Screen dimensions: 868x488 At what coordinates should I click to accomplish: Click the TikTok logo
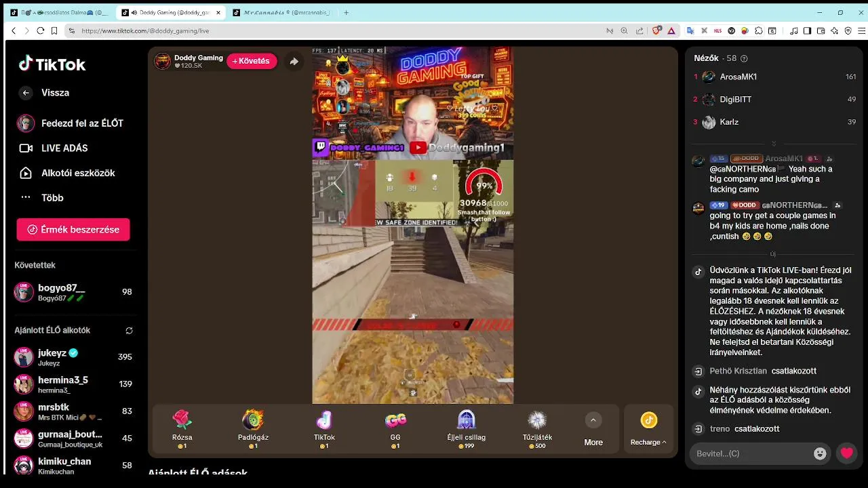52,64
